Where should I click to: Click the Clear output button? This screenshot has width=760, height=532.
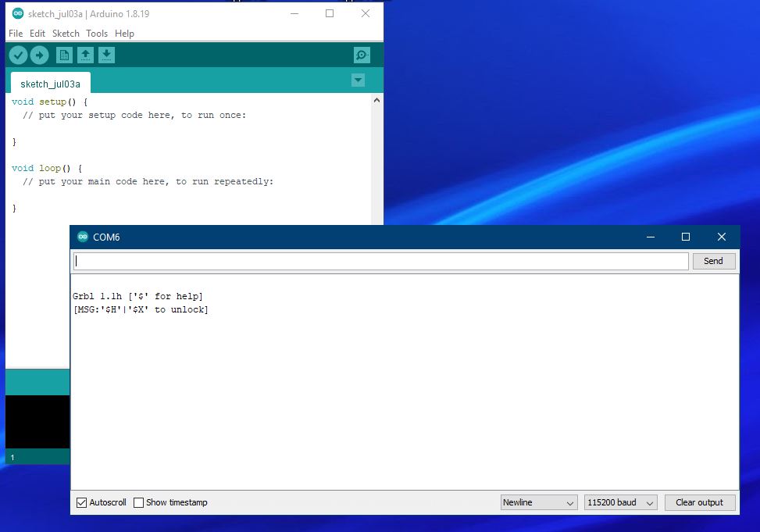click(x=699, y=502)
